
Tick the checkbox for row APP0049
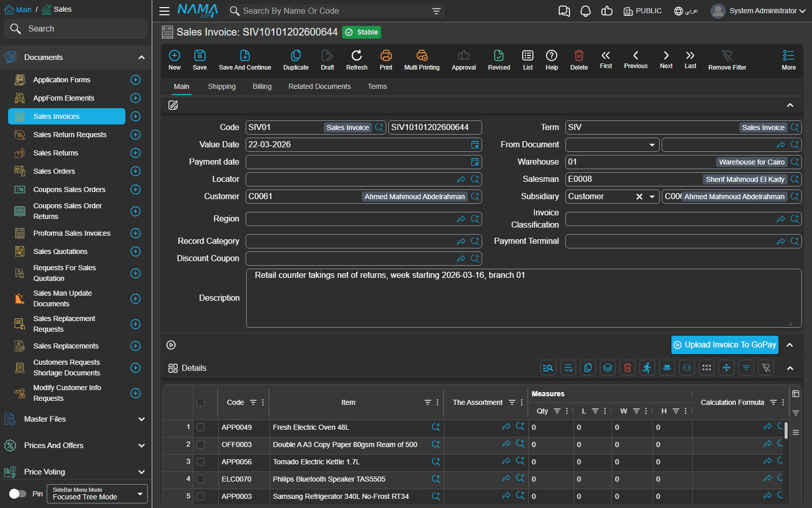(200, 427)
